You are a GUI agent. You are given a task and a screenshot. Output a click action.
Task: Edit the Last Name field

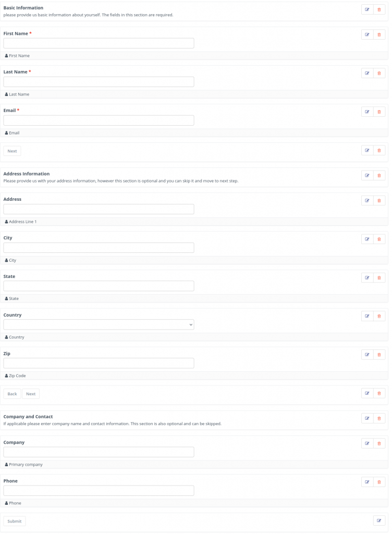point(367,73)
